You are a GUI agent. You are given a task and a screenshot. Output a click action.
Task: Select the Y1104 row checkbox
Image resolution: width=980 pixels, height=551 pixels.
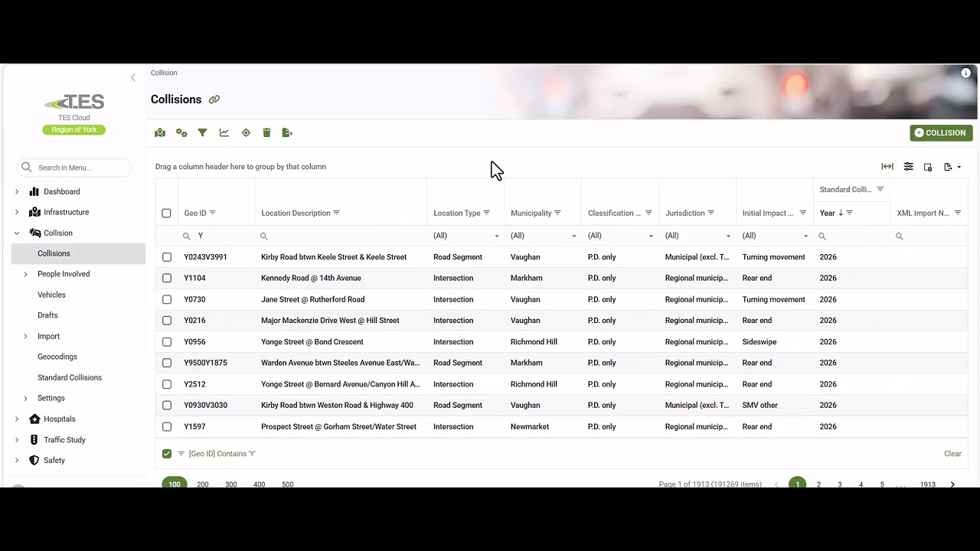pyautogui.click(x=167, y=279)
